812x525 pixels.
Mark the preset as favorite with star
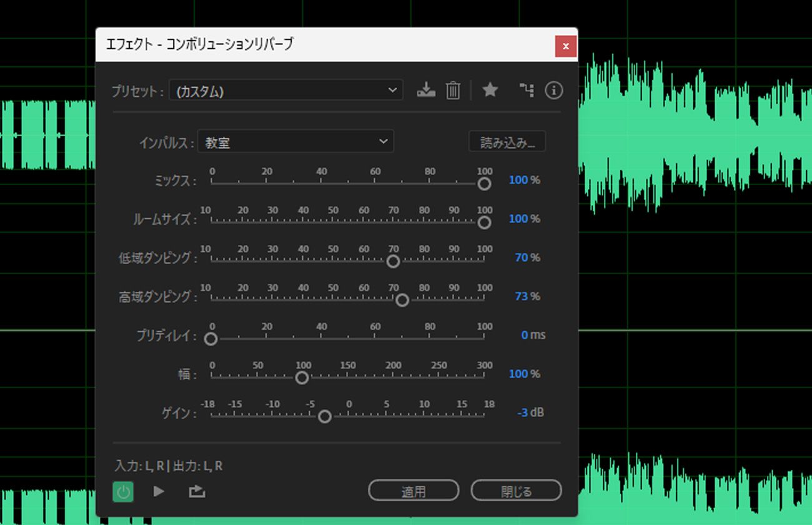coord(490,90)
